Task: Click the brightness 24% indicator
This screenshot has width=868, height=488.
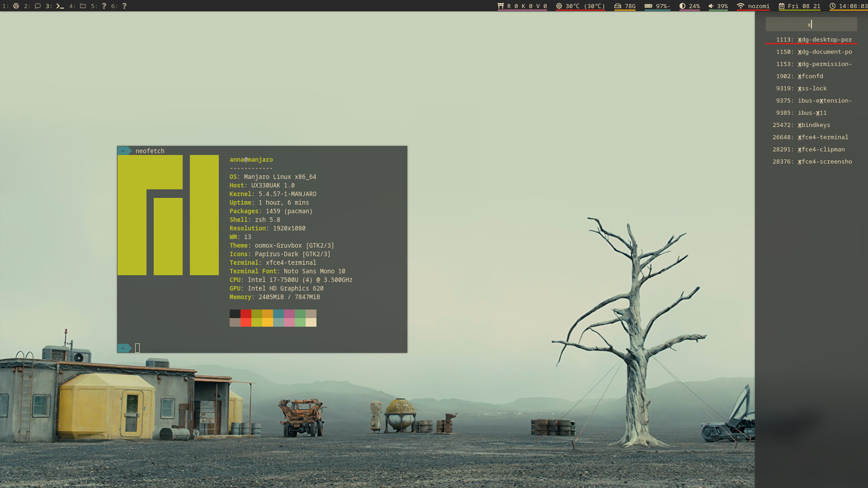Action: (689, 6)
